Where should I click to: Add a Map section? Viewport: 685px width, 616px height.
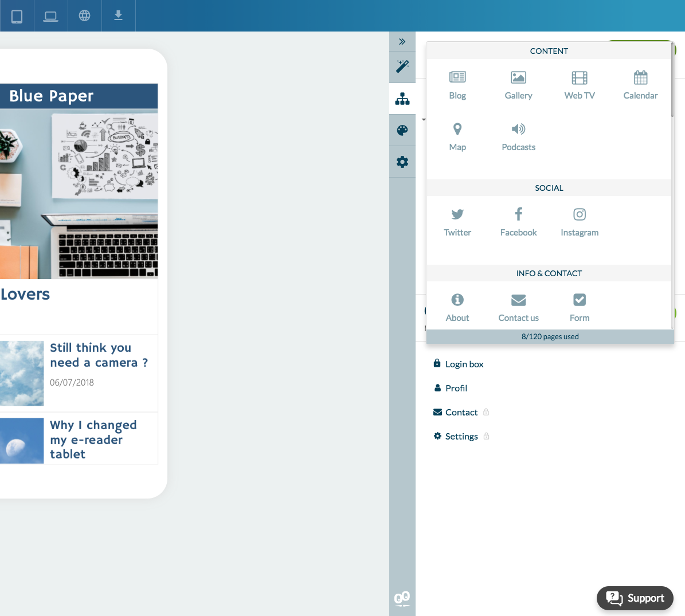pyautogui.click(x=457, y=136)
